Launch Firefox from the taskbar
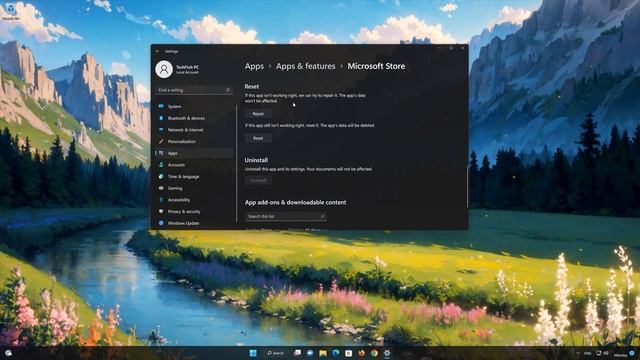The image size is (640, 360). click(x=361, y=353)
